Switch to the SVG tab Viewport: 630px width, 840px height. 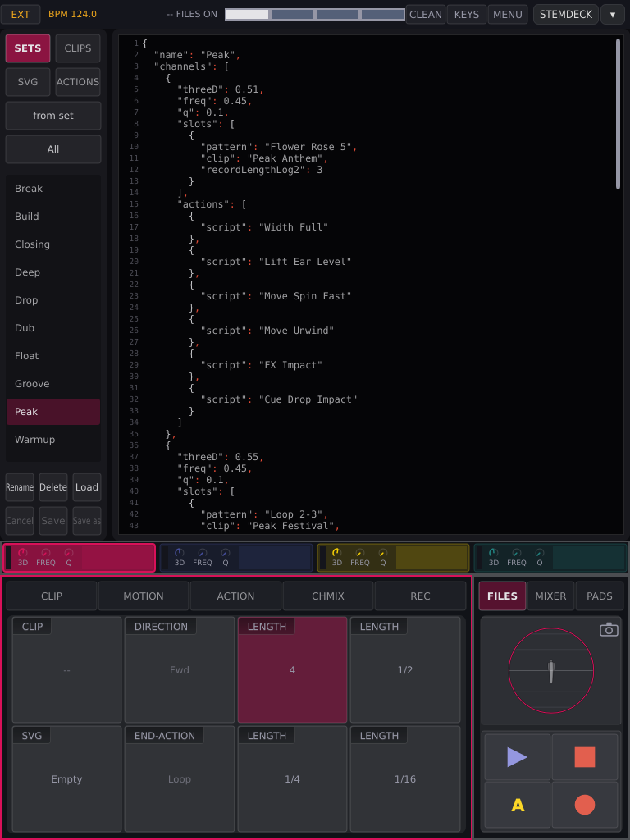(x=28, y=82)
